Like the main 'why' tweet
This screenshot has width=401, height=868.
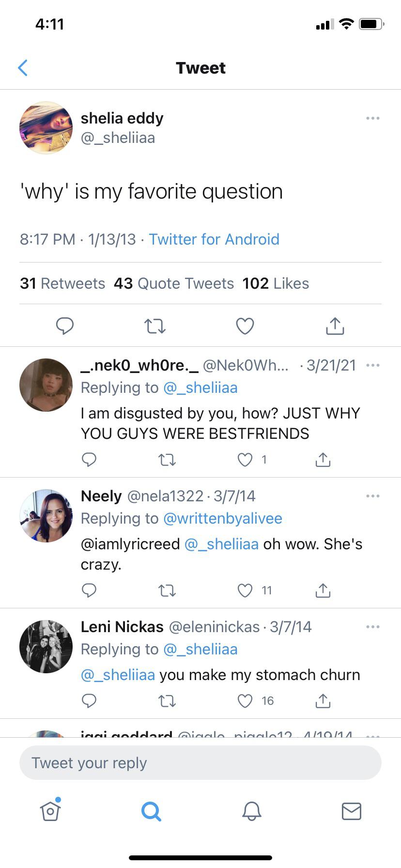245,326
